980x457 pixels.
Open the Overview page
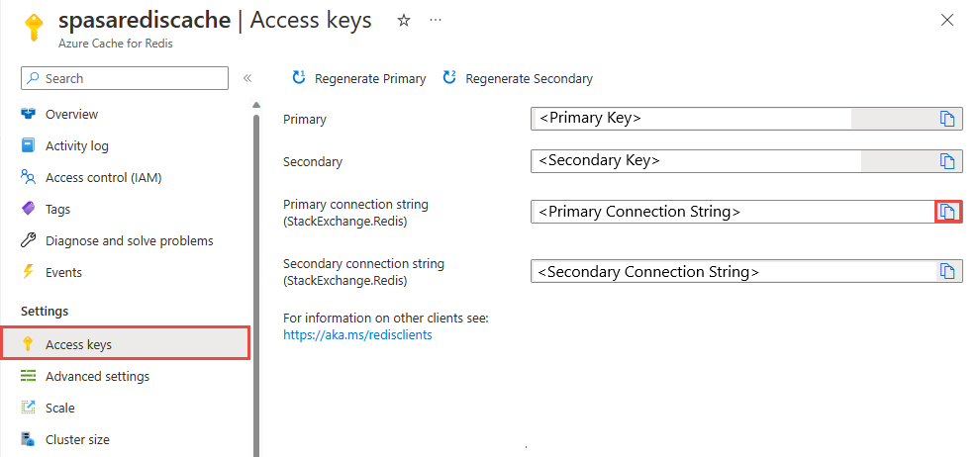(x=71, y=114)
